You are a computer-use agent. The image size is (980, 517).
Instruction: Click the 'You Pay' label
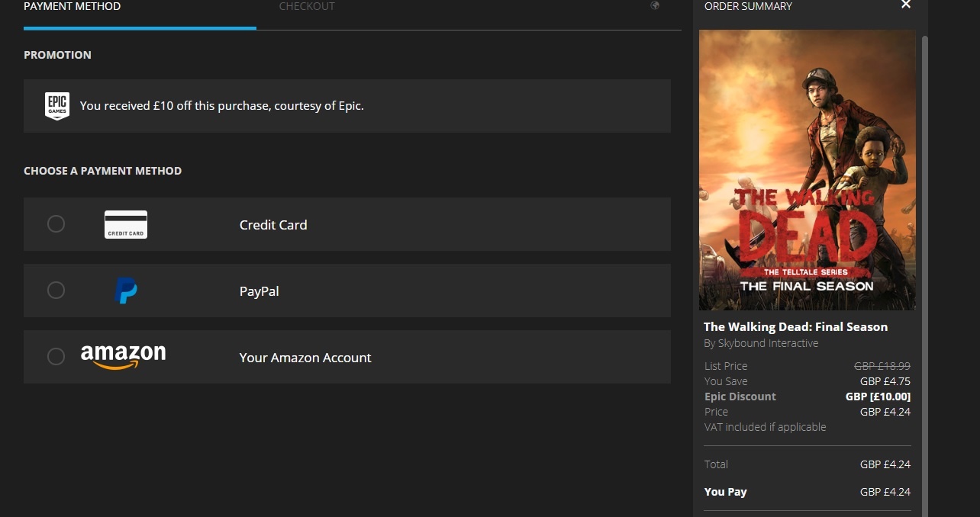[x=726, y=492]
